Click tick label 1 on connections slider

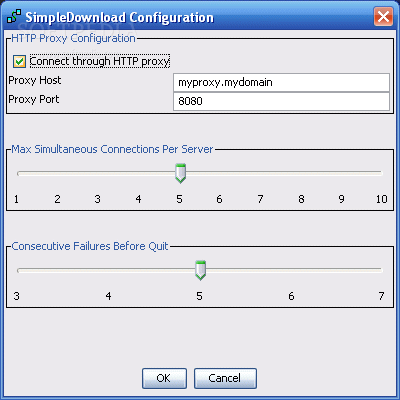click(x=16, y=199)
